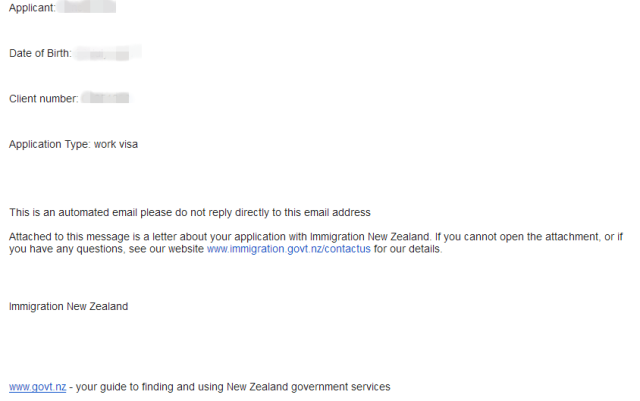Click the blurred client number value

click(105, 98)
